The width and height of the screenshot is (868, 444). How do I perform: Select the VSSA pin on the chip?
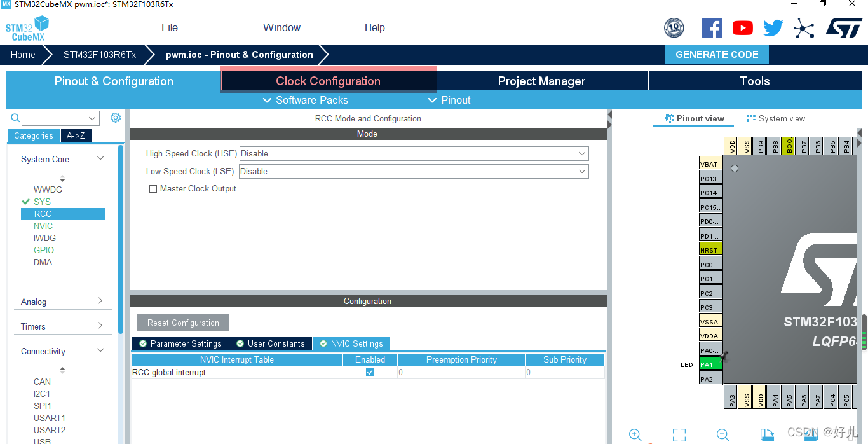(711, 322)
